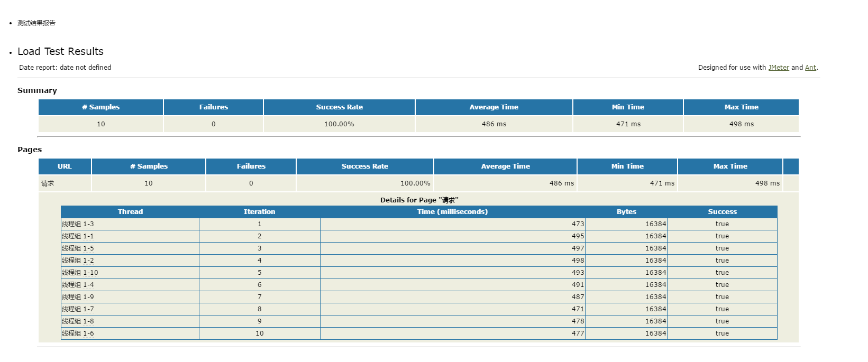This screenshot has width=868, height=362.
Task: Select Summary failures value 0
Action: coord(214,124)
